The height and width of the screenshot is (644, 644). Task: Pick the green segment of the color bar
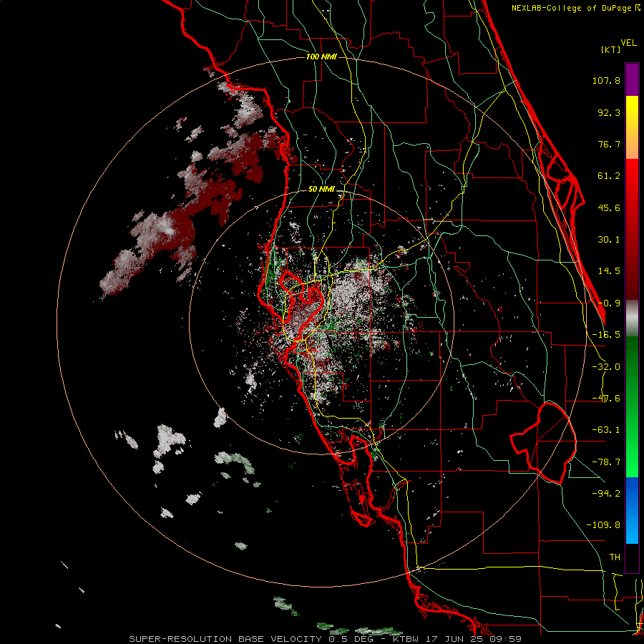point(632,406)
